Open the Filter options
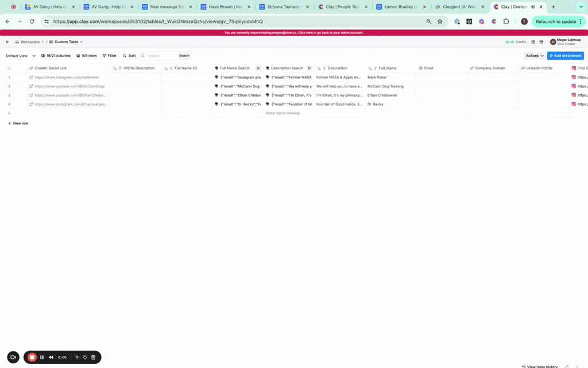This screenshot has width=588, height=368. tap(109, 56)
